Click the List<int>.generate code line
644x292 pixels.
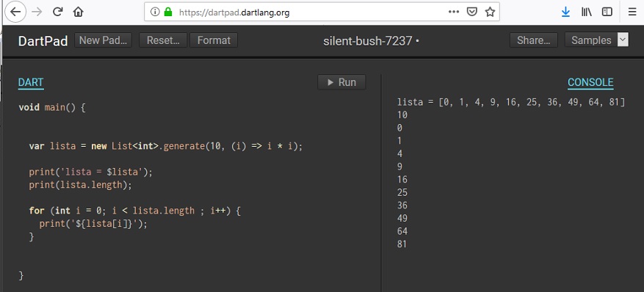[165, 147]
